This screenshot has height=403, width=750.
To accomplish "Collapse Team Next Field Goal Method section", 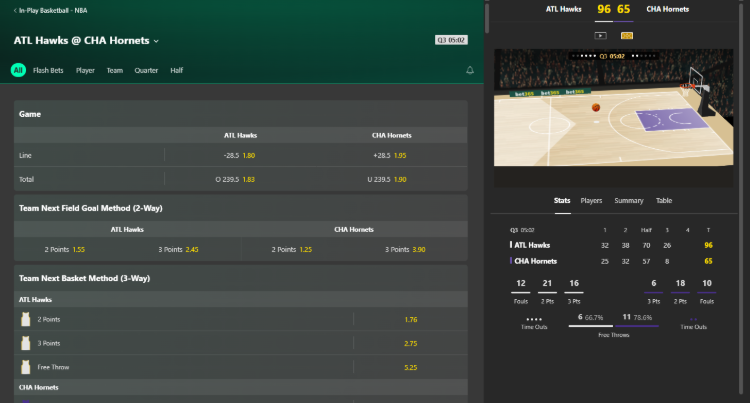I will coord(241,208).
